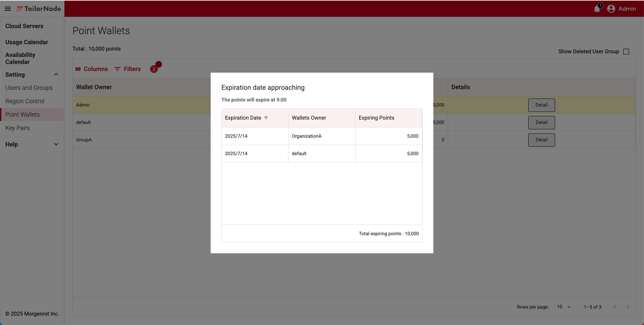Viewport: 644px width, 325px height.
Task: Click the Columns icon button
Action: (92, 69)
